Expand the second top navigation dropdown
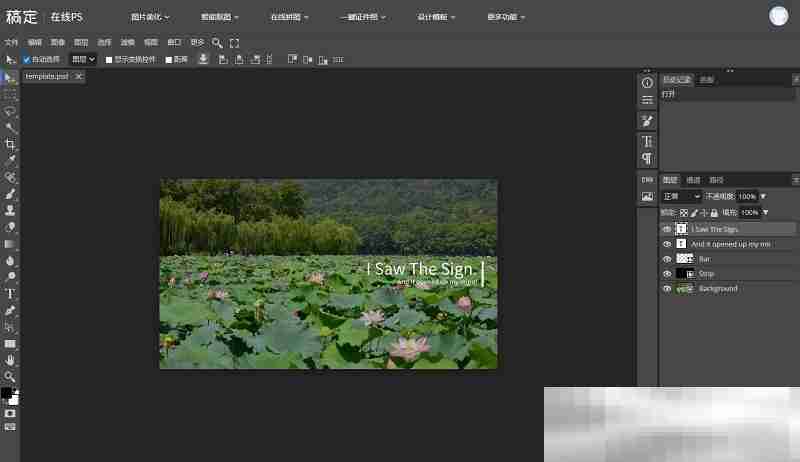 point(219,17)
